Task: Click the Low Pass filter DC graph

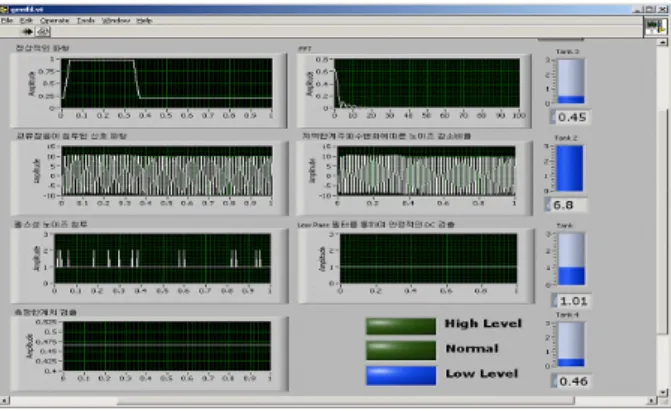Action: 428,258
